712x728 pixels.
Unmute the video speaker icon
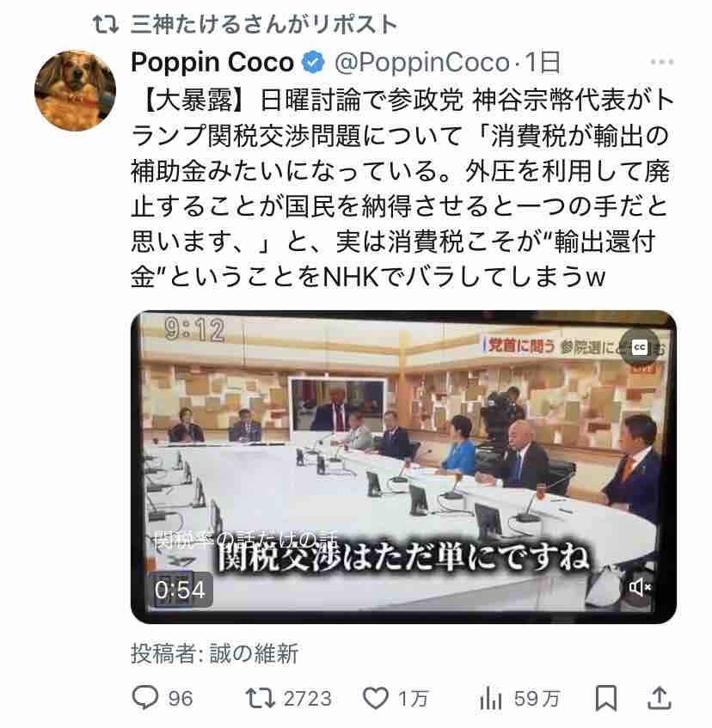coord(640,587)
